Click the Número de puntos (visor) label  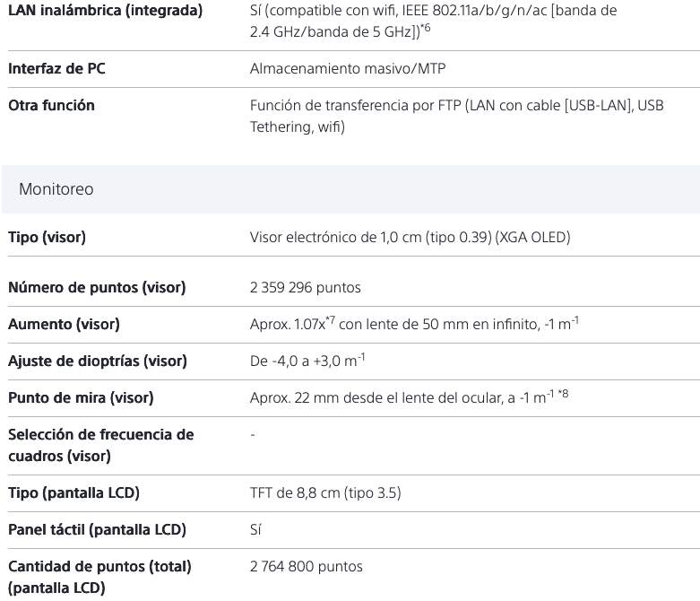97,288
